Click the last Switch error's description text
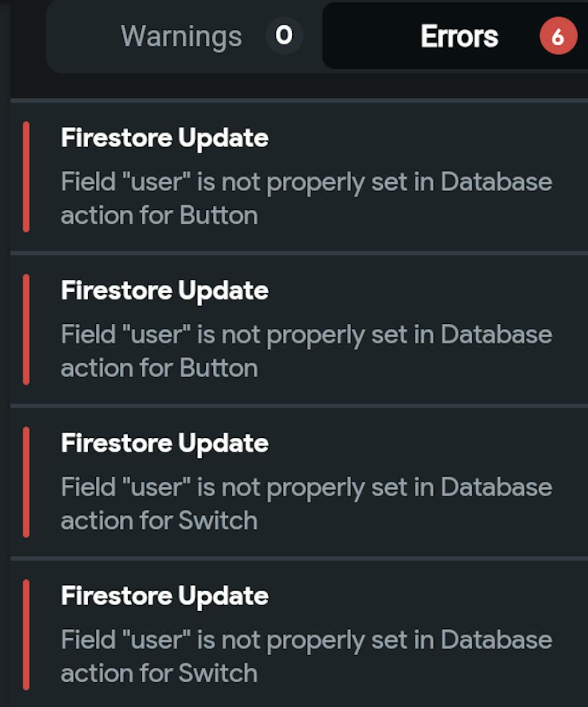This screenshot has height=707, width=588. click(306, 657)
